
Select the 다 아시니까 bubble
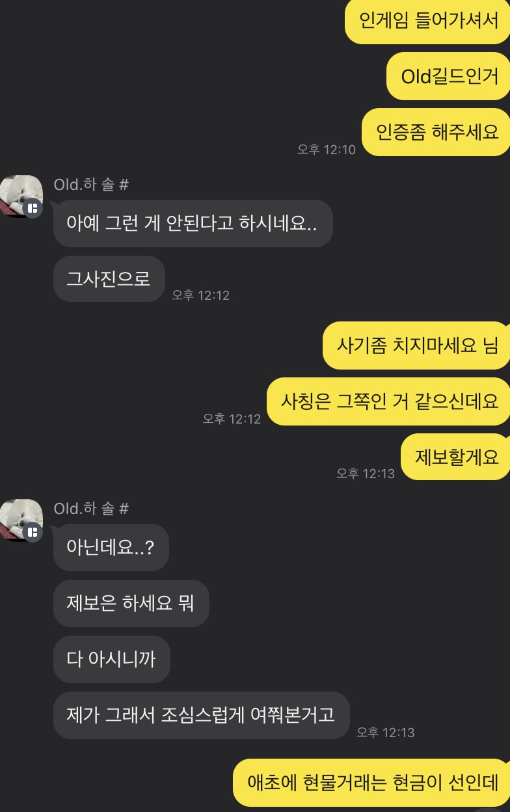pyautogui.click(x=111, y=659)
